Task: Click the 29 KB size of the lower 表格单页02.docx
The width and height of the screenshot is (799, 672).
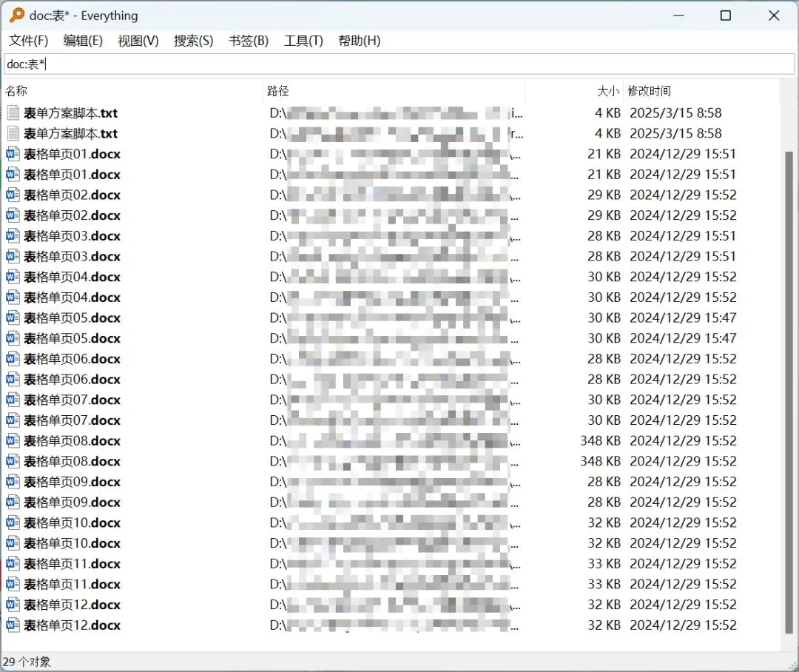Action: tap(604, 215)
